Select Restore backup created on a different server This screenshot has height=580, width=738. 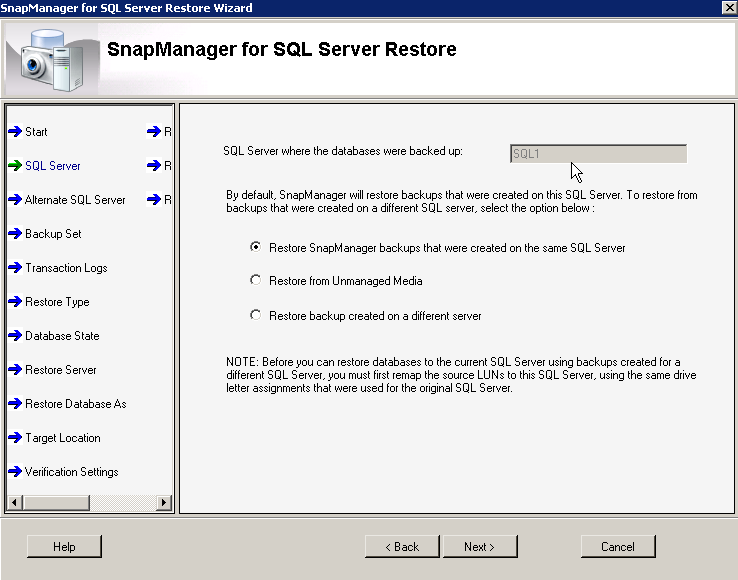(x=256, y=315)
